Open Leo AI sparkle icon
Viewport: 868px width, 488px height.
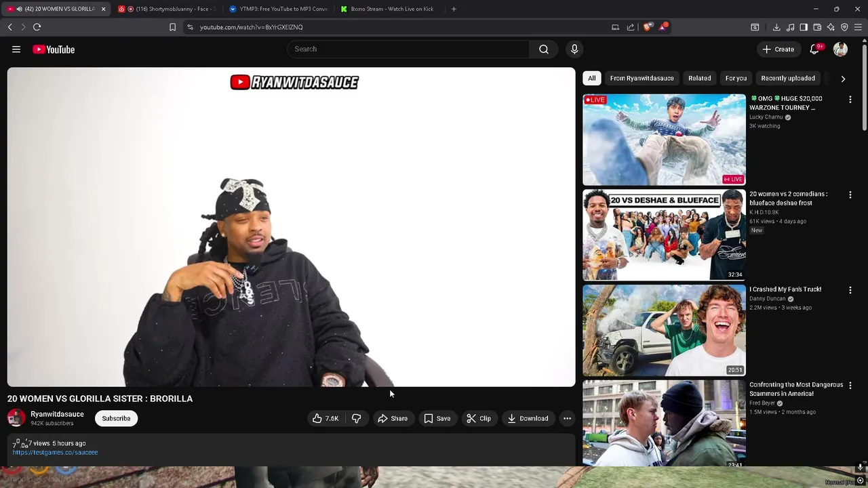pos(831,27)
